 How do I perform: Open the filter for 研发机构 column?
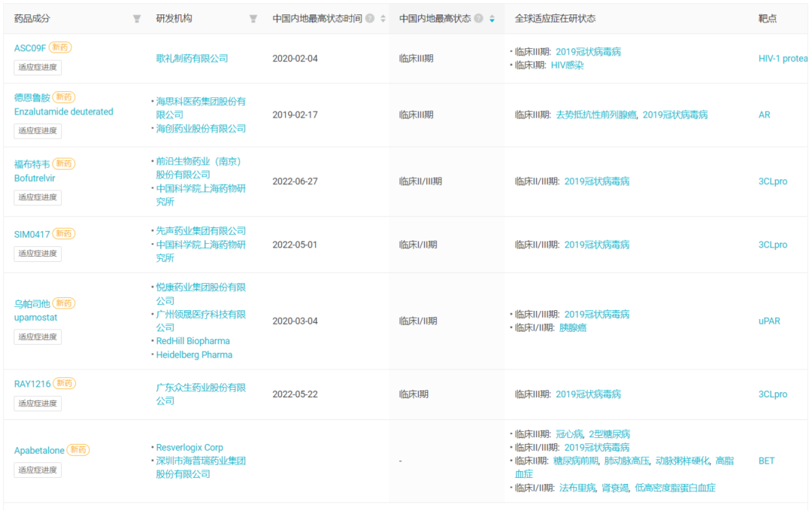253,19
